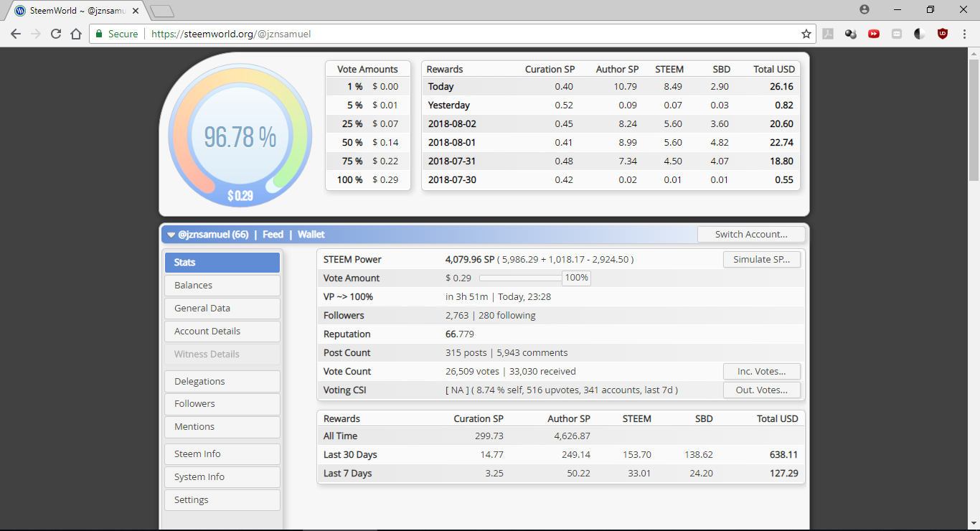Screen dimensions: 980x531
Task: Open the Feed link in account header
Action: point(273,235)
